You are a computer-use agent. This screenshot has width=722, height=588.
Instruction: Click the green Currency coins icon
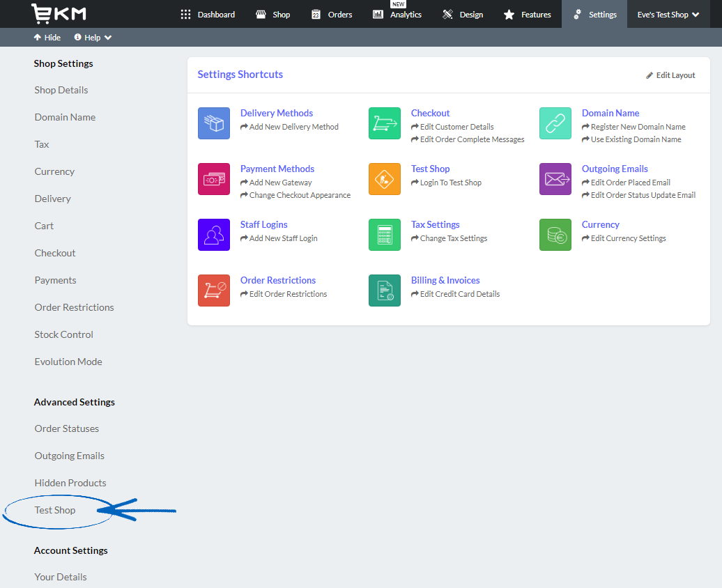555,235
